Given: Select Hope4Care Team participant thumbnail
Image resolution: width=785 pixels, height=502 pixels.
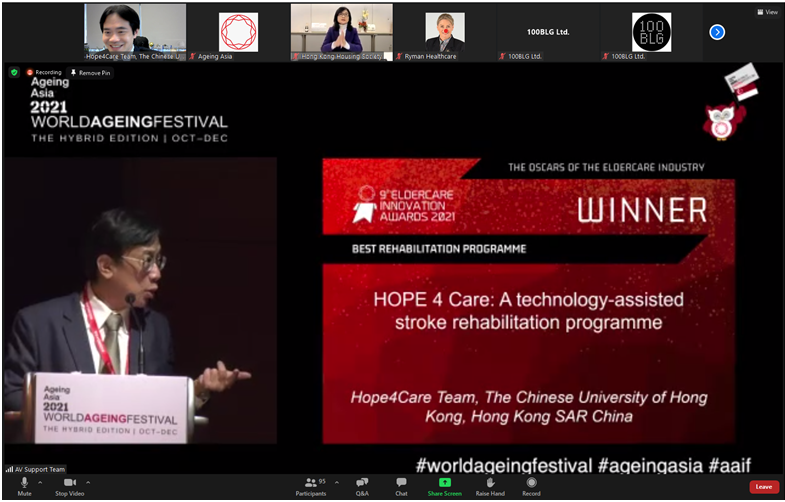Looking at the screenshot, I should coord(135,32).
